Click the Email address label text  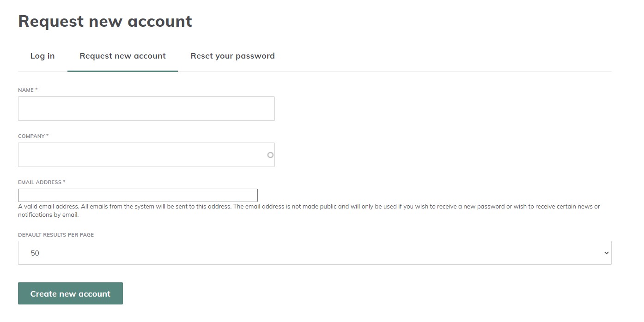coord(42,182)
